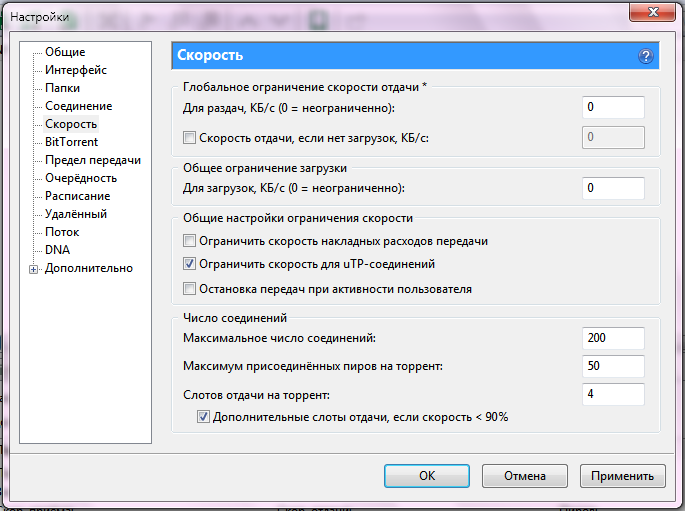Select Удалённый in the tree
The height and width of the screenshot is (511, 685).
[76, 214]
